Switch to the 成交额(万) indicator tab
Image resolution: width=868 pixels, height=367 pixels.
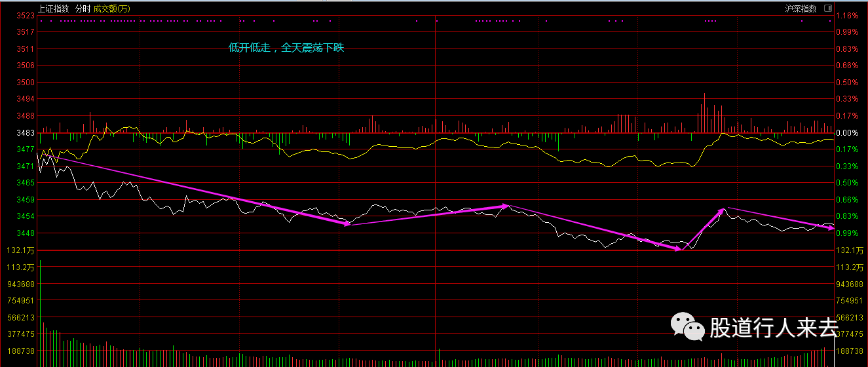coord(112,9)
